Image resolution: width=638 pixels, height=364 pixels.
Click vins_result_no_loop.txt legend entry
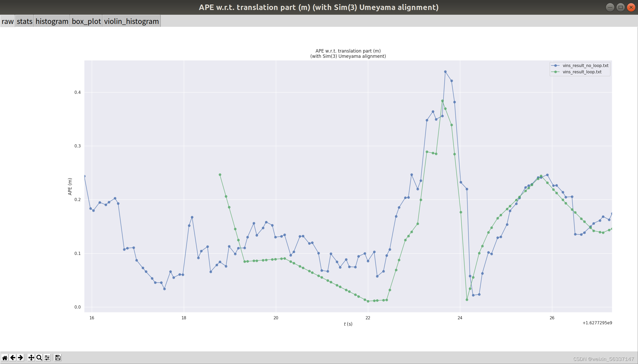[585, 66]
